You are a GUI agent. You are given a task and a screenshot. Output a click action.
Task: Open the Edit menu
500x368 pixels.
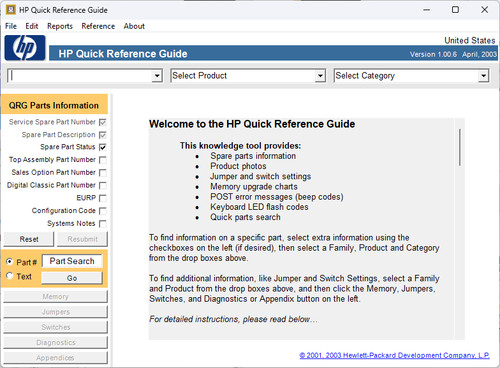[x=32, y=26]
